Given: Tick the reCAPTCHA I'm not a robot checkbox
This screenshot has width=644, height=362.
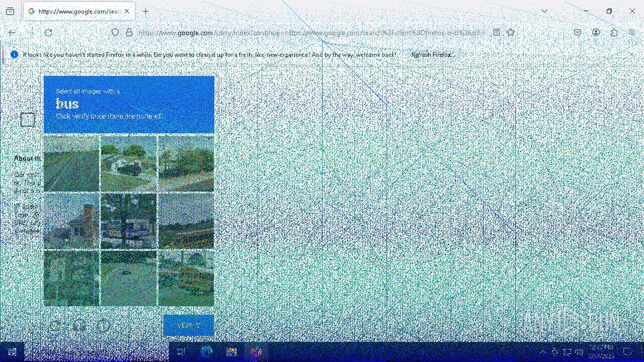Looking at the screenshot, I should pyautogui.click(x=28, y=119).
